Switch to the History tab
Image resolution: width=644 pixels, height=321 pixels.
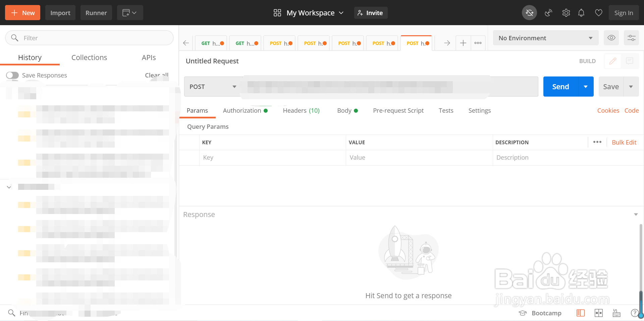tap(30, 57)
